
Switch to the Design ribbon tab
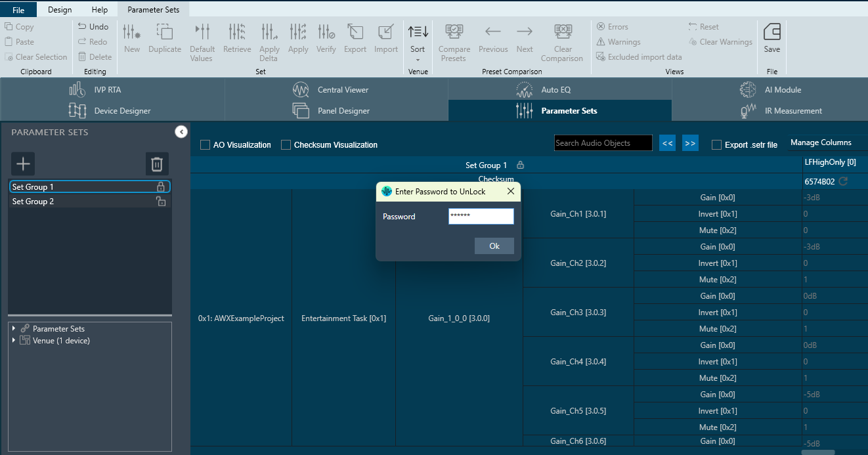pyautogui.click(x=60, y=10)
